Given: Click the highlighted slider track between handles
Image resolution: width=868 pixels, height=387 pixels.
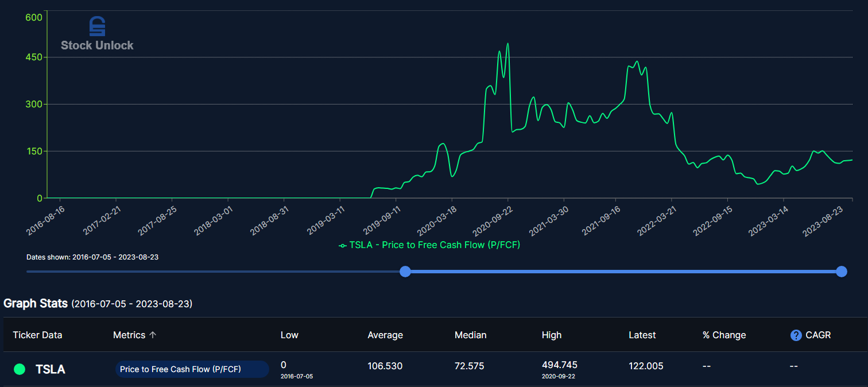Looking at the screenshot, I should tap(623, 272).
